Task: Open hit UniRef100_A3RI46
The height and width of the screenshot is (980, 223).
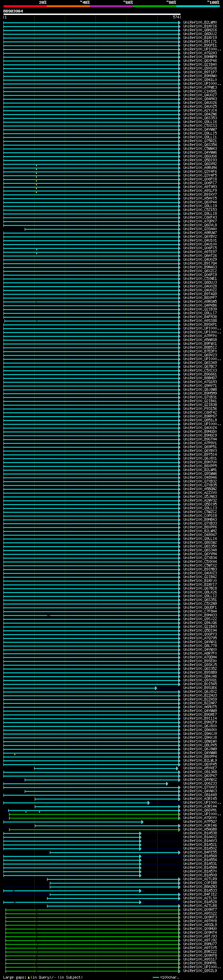Action: click(200, 826)
